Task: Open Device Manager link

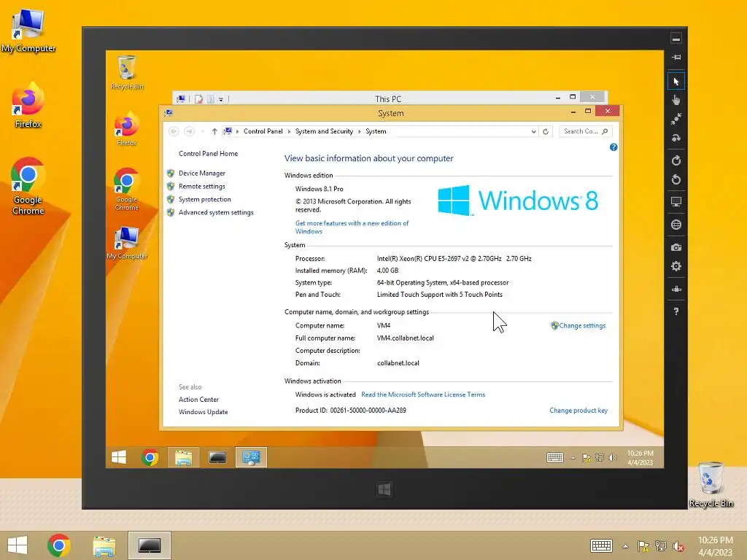Action: click(x=201, y=174)
